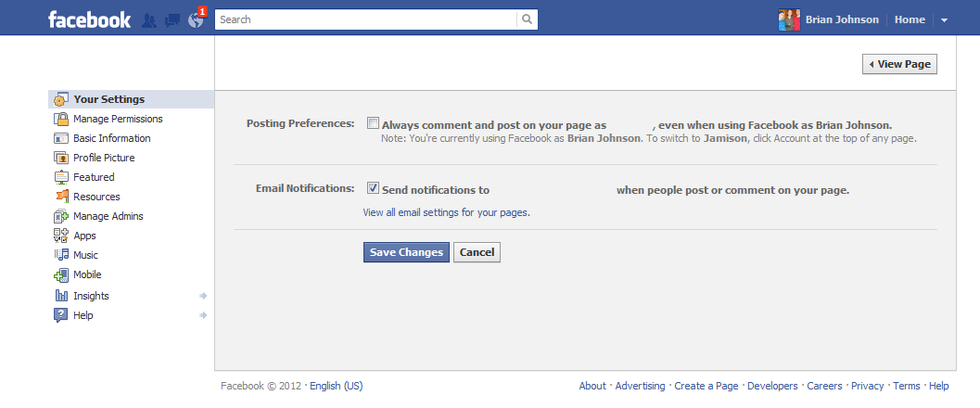980x408 pixels.
Task: Click into the Search input field
Action: 365,19
